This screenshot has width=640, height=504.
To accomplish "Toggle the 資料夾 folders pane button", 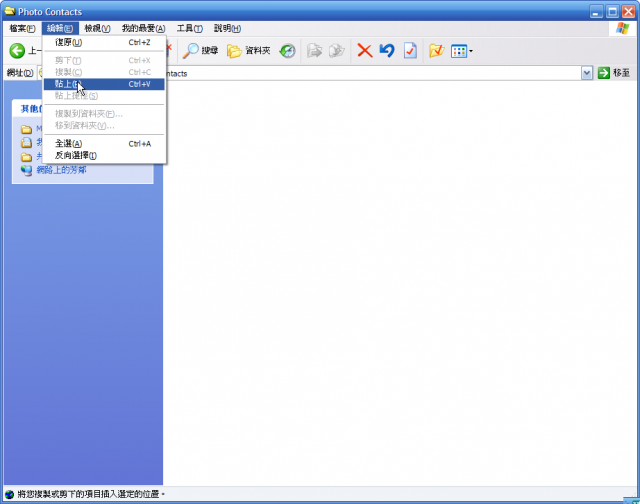I will [x=249, y=51].
